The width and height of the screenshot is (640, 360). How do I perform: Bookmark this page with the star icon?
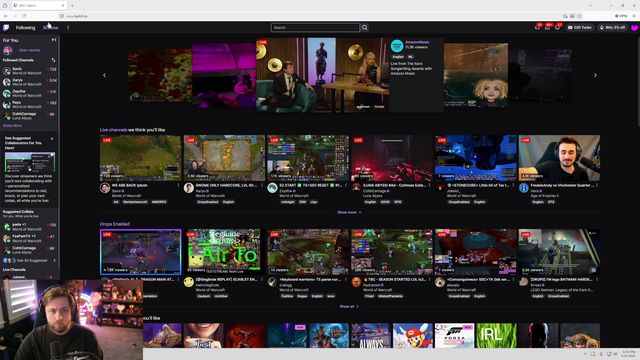point(579,16)
